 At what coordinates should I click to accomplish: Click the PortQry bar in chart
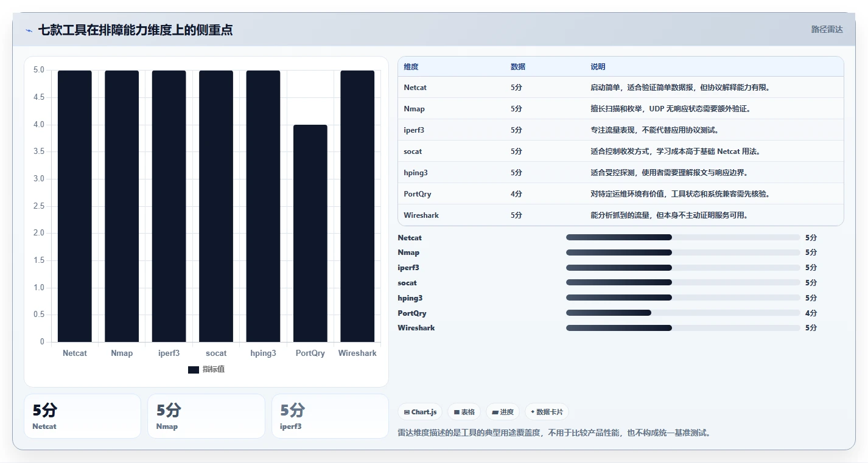click(310, 234)
